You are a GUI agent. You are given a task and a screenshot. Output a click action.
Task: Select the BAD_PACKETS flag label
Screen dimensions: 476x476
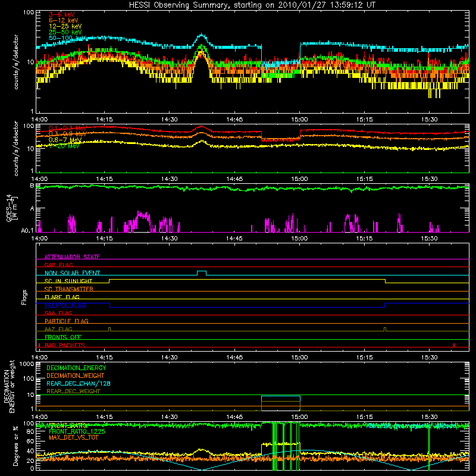pos(65,345)
